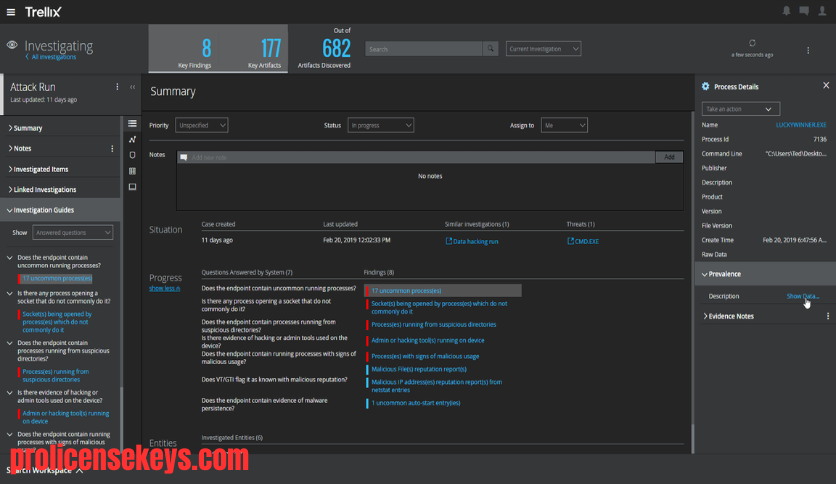Click the investigation search field
The image size is (836, 484).
pyautogui.click(x=423, y=49)
